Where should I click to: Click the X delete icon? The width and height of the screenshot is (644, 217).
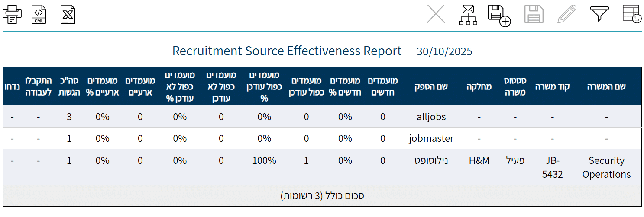tap(436, 15)
